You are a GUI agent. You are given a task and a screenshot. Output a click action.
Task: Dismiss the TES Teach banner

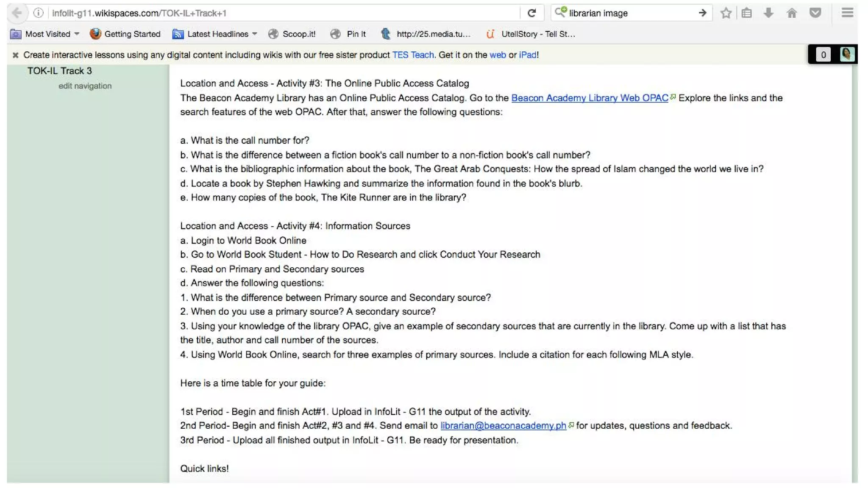coord(16,55)
